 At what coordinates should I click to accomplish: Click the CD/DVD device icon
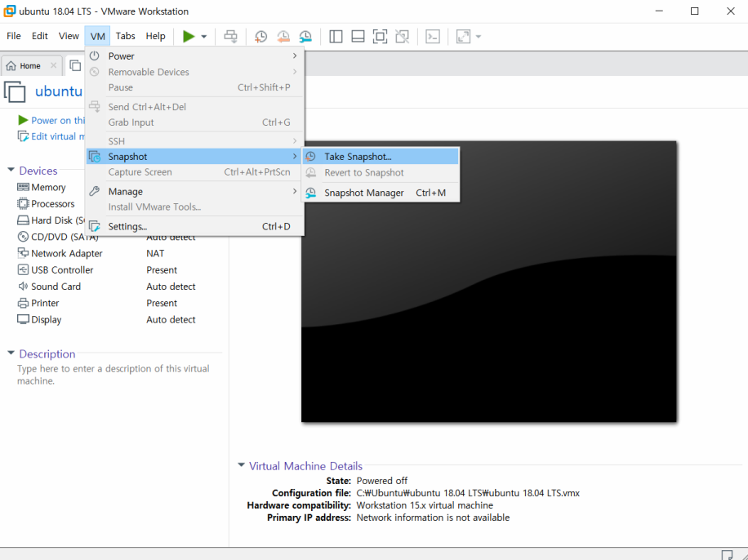coord(23,237)
